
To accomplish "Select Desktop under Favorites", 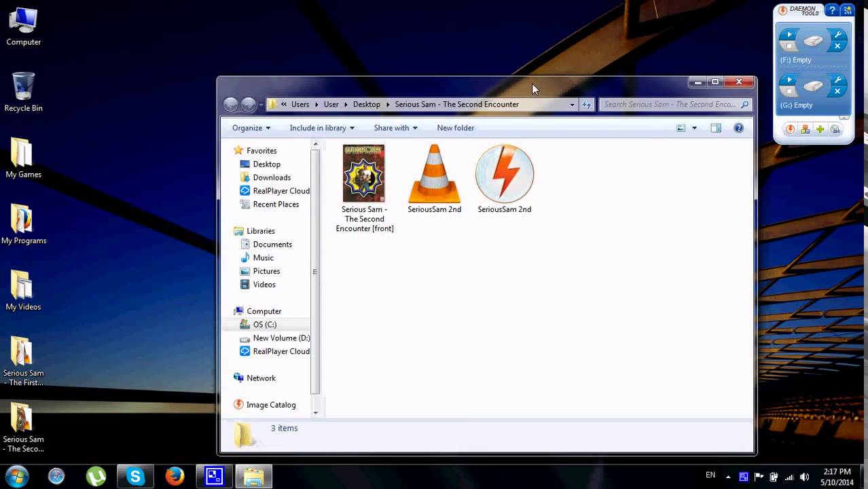I will pos(266,164).
